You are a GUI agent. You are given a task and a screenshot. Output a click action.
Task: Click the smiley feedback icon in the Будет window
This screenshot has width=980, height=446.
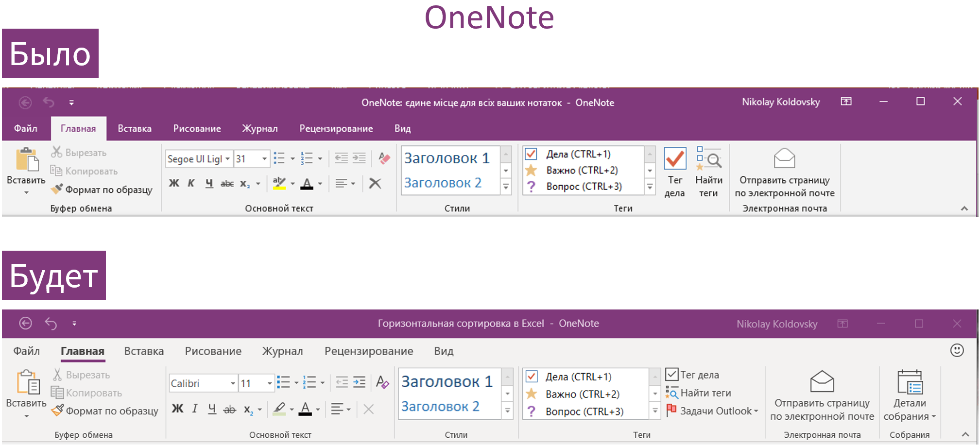[957, 350]
